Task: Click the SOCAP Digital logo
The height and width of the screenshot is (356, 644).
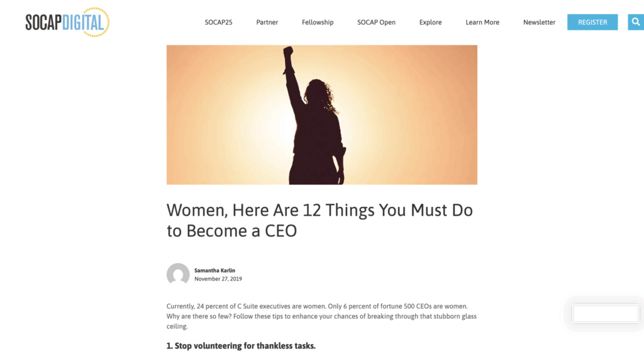Action: click(x=67, y=23)
